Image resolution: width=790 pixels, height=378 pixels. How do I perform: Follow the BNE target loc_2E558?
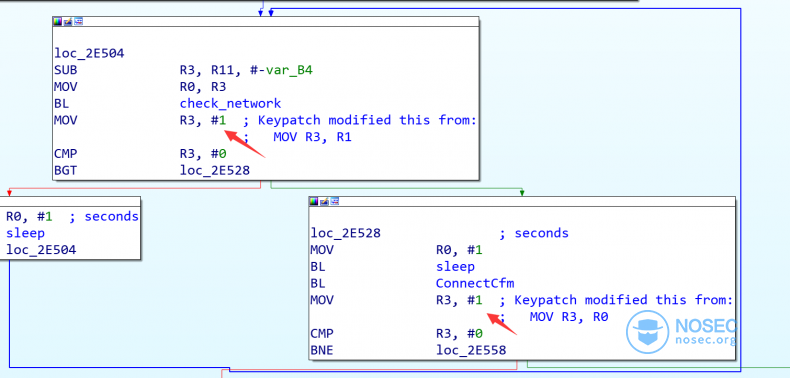click(x=471, y=350)
